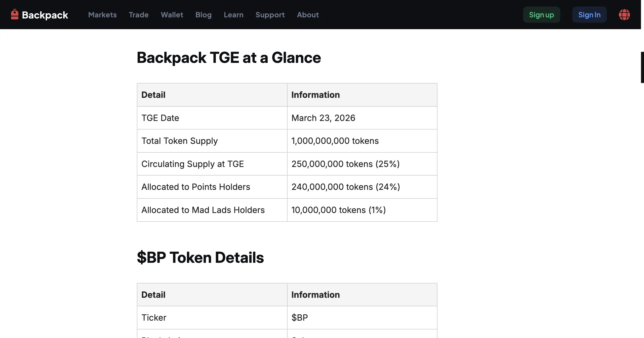Visit the Blog section
The height and width of the screenshot is (338, 644).
pos(204,15)
